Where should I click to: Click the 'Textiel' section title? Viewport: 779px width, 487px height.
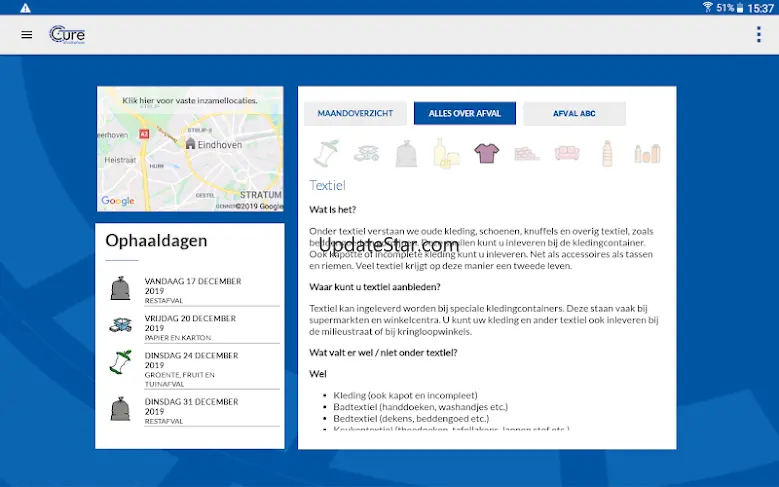point(327,185)
